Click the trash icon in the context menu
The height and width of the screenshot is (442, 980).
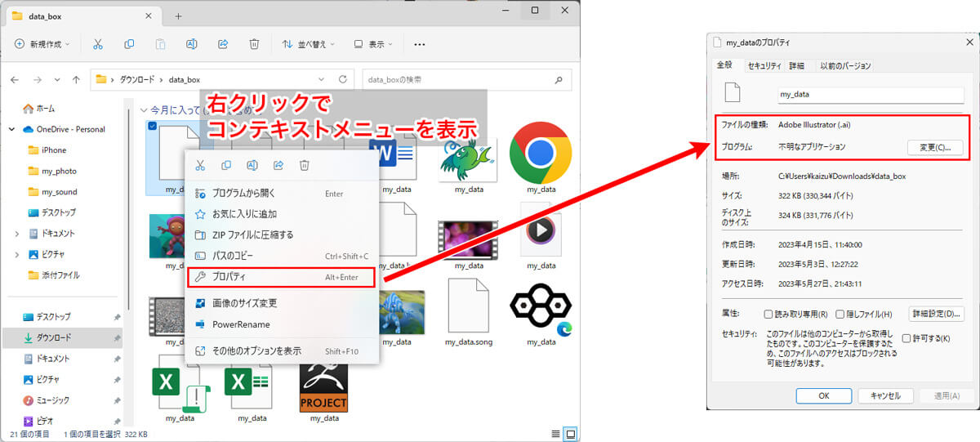pos(305,165)
